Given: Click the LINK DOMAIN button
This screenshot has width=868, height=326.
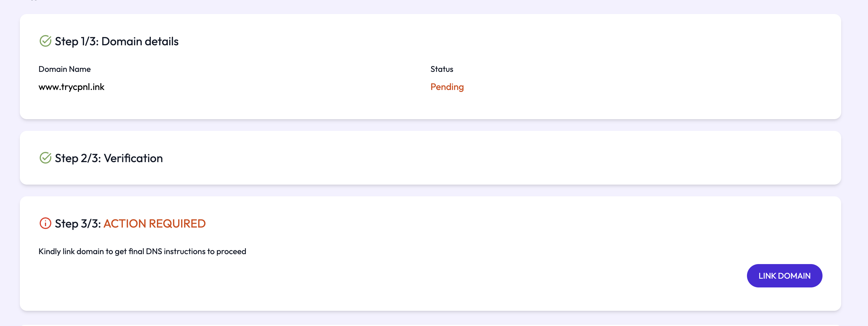Looking at the screenshot, I should (784, 276).
